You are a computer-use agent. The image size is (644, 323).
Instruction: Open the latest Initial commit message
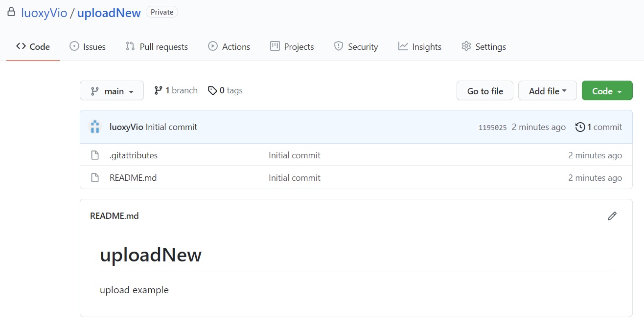[x=172, y=127]
